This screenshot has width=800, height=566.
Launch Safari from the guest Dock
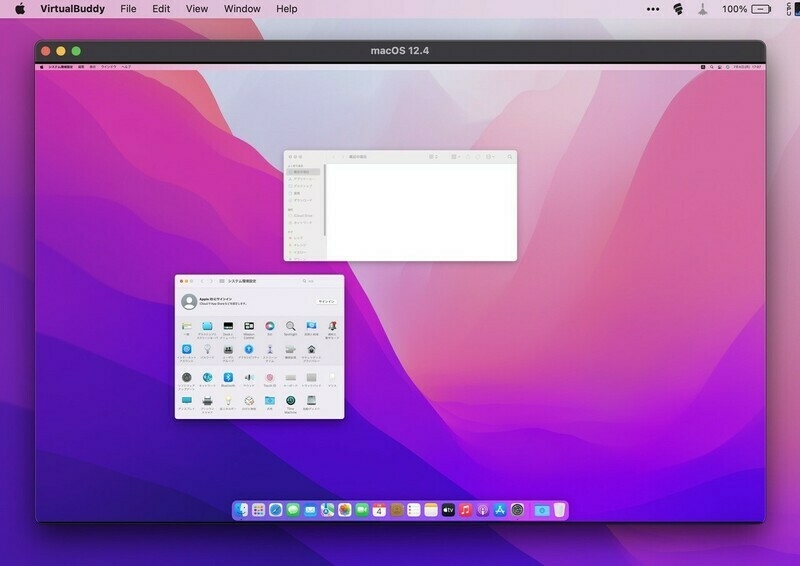coord(275,510)
